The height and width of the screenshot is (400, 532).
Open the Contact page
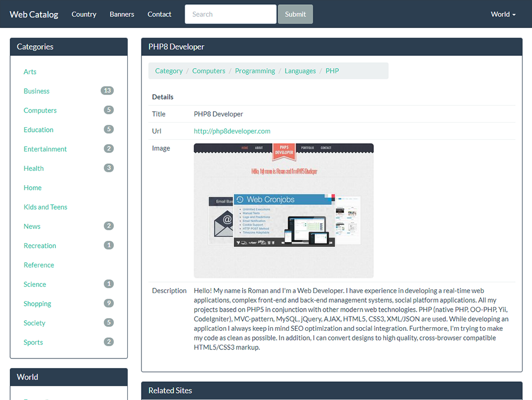tap(159, 14)
